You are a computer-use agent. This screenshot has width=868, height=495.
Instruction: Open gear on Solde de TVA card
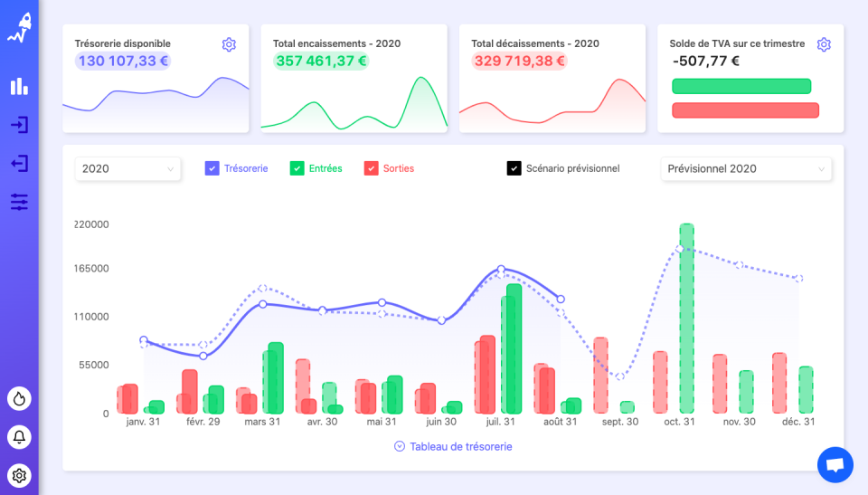(x=824, y=44)
